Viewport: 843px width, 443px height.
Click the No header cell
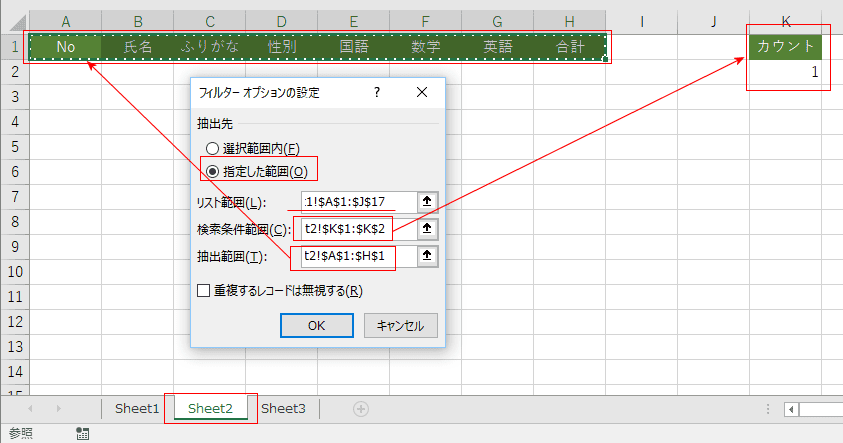pos(66,47)
